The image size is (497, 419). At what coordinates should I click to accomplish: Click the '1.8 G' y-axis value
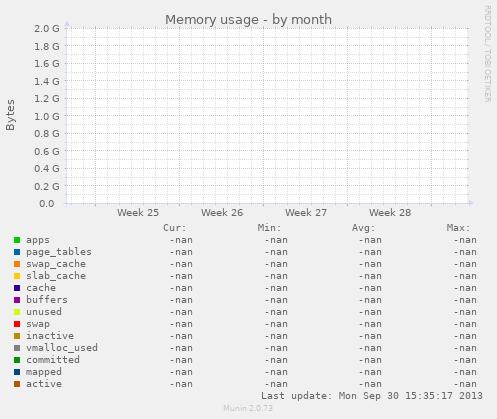pos(47,46)
